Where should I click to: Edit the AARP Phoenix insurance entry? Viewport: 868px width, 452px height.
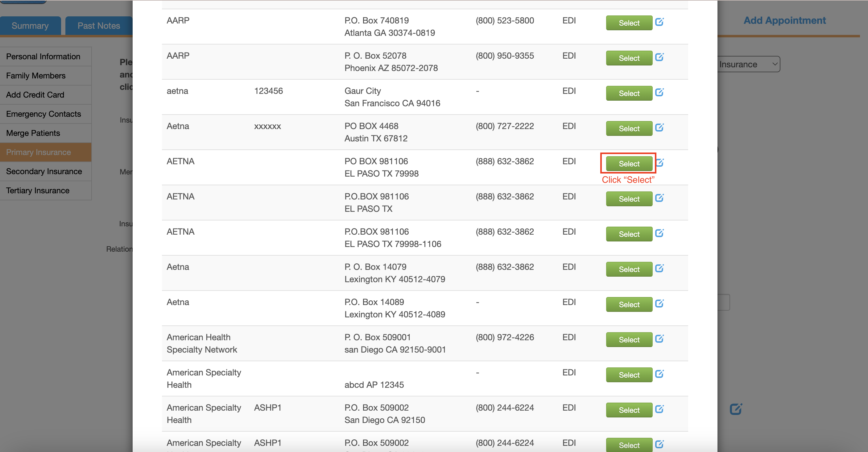659,57
